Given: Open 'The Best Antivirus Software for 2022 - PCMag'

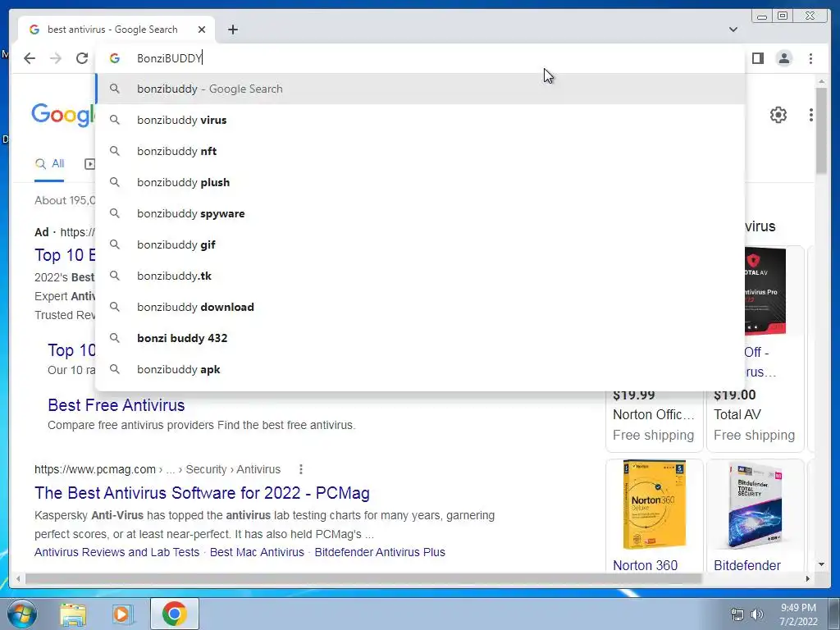Looking at the screenshot, I should (x=202, y=493).
